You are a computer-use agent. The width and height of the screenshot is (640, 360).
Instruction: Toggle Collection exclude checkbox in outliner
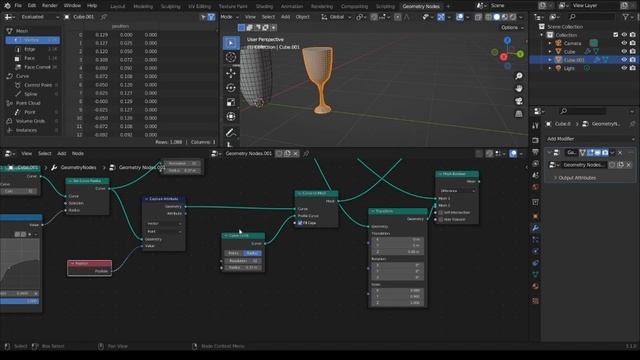616,35
